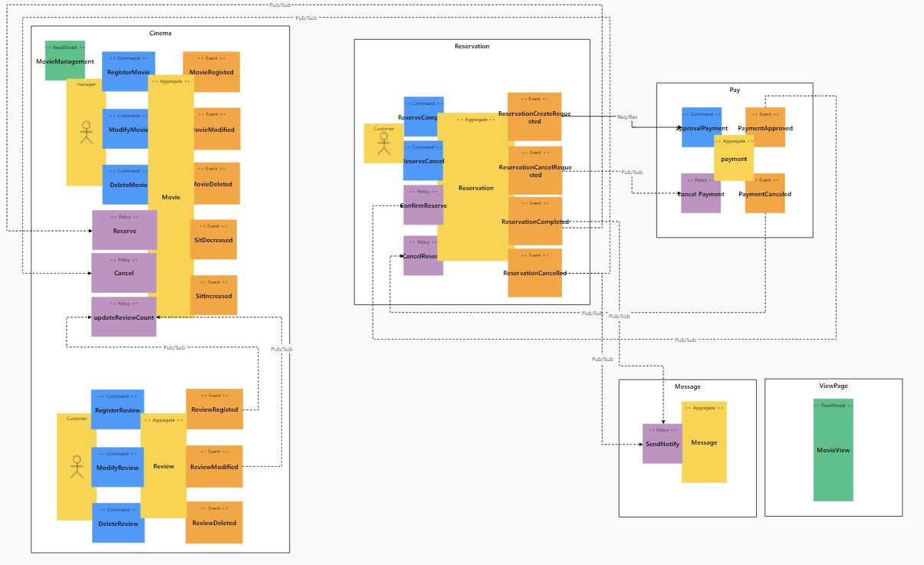Select the updateReviewCount policy sticky

click(124, 317)
